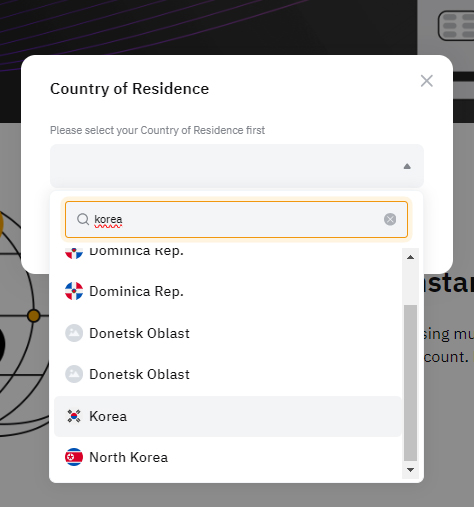Close the Country of Residence dialog
474x507 pixels.
coord(427,81)
